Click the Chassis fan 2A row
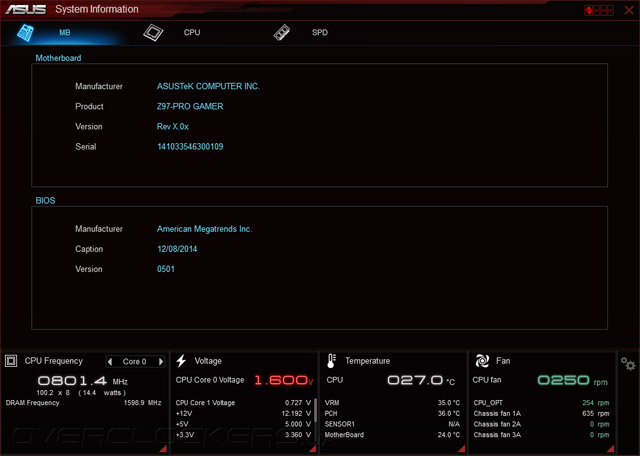Screen dimensions: 640x456 click(x=541, y=424)
